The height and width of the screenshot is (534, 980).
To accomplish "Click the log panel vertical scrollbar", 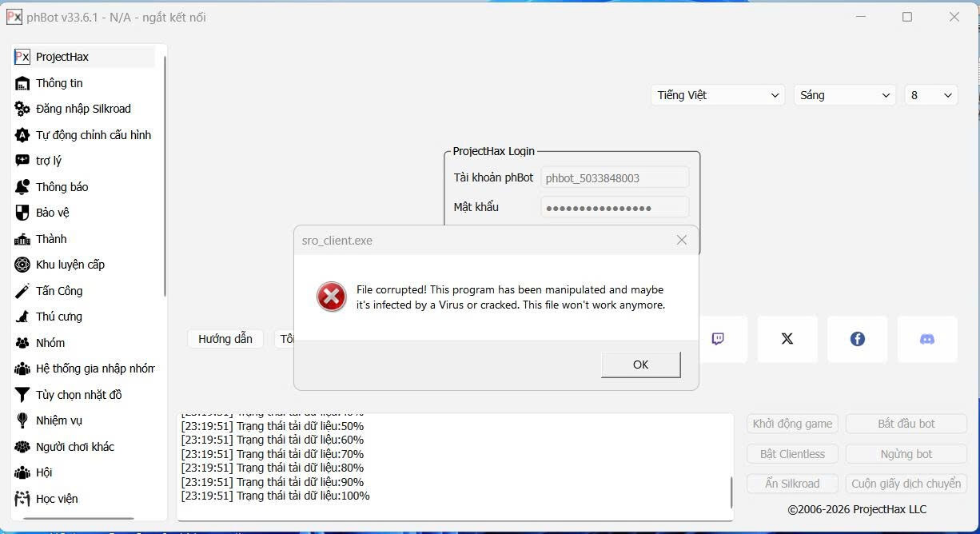I will [731, 492].
